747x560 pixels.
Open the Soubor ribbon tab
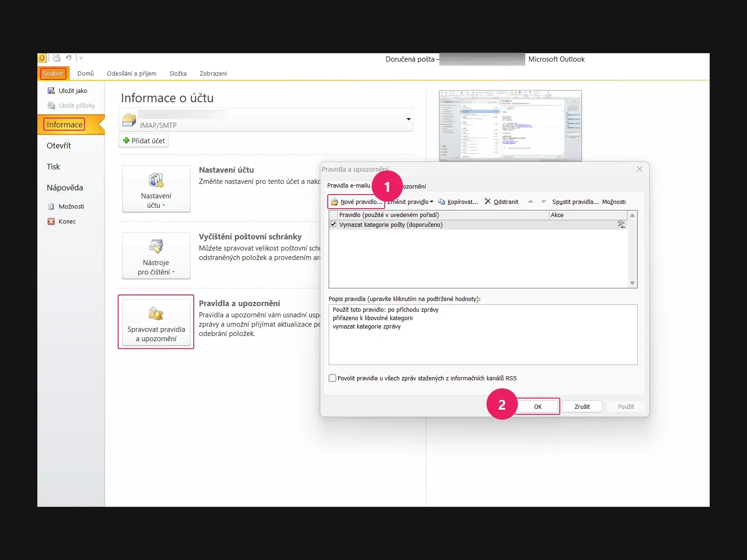click(x=52, y=73)
